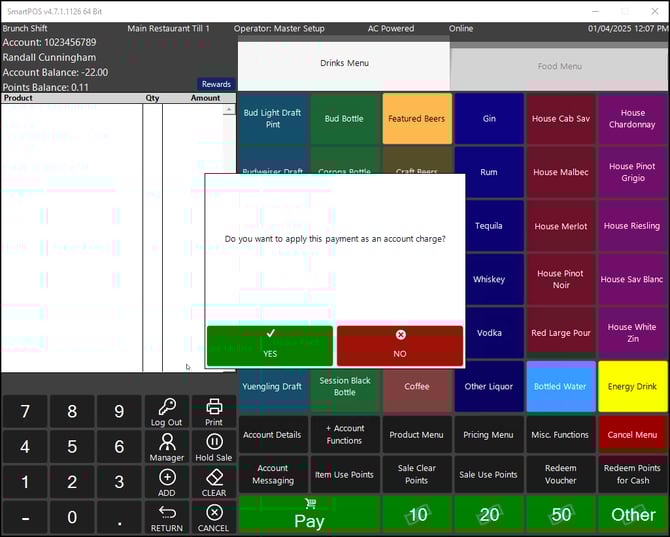Confirm account charge with YES
The image size is (670, 537).
click(x=270, y=345)
